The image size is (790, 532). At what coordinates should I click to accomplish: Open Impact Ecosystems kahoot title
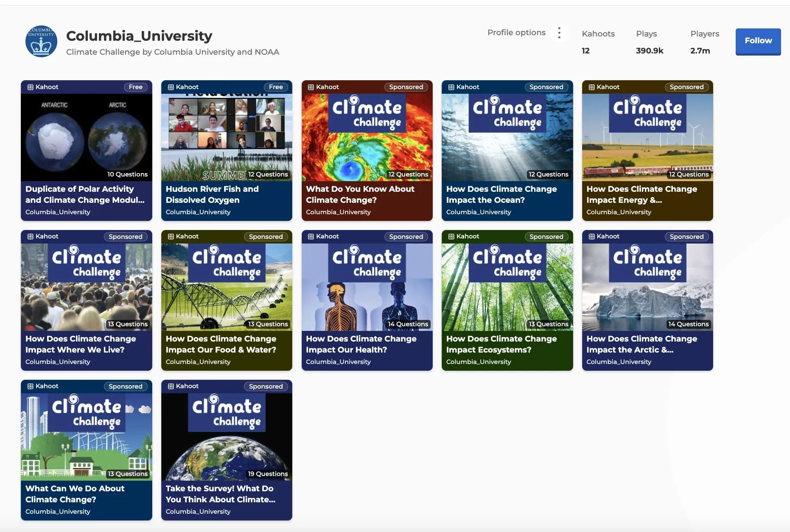point(501,344)
